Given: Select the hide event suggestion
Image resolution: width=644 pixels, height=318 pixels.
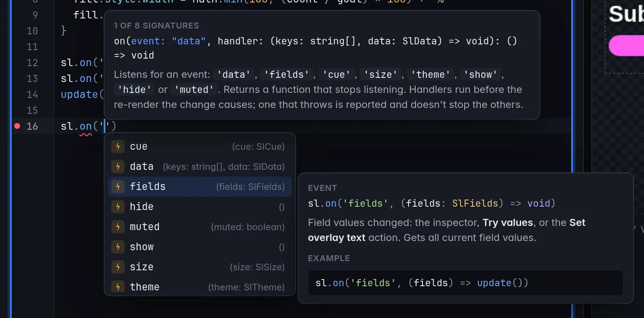Looking at the screenshot, I should click(x=199, y=207).
